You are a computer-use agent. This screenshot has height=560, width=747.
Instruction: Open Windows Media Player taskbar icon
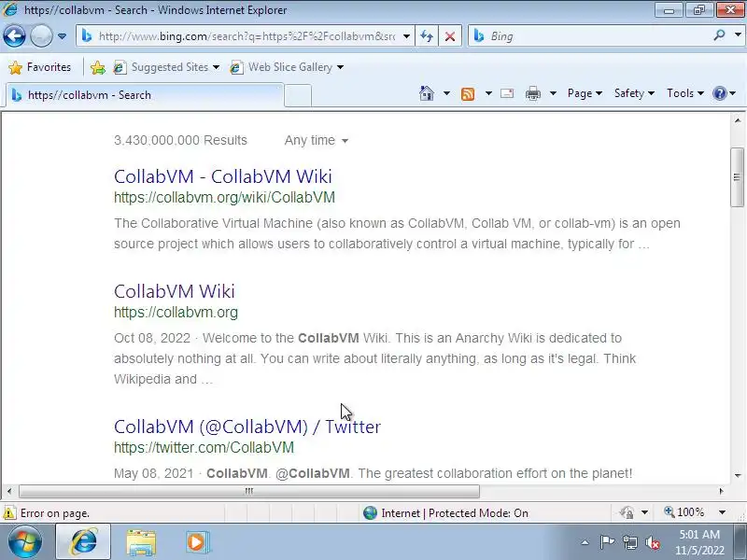click(x=196, y=542)
